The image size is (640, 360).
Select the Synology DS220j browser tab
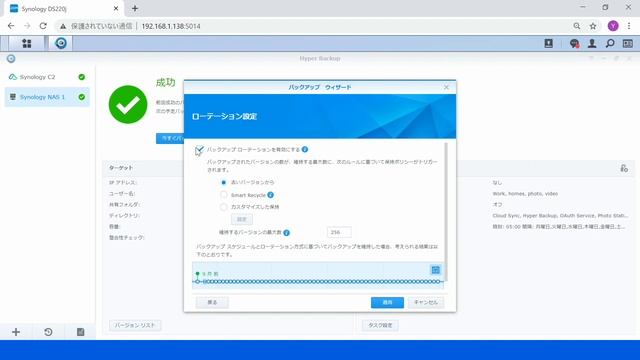64,9
